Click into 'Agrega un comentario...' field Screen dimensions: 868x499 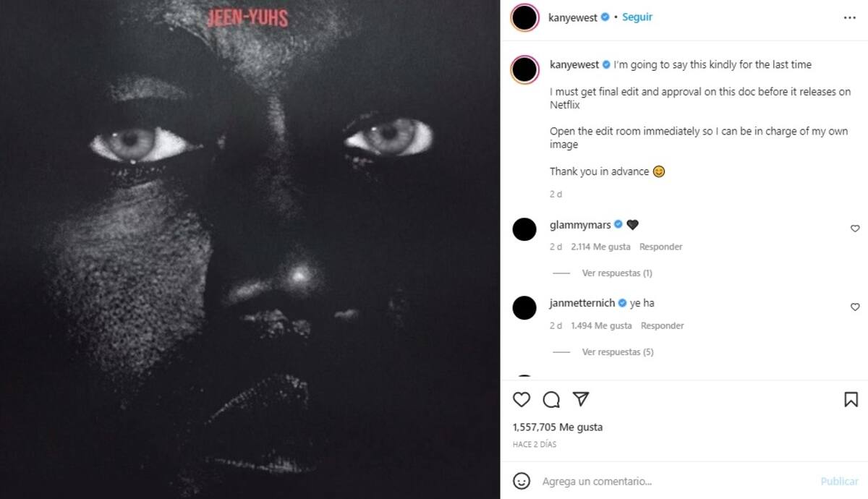[673, 481]
